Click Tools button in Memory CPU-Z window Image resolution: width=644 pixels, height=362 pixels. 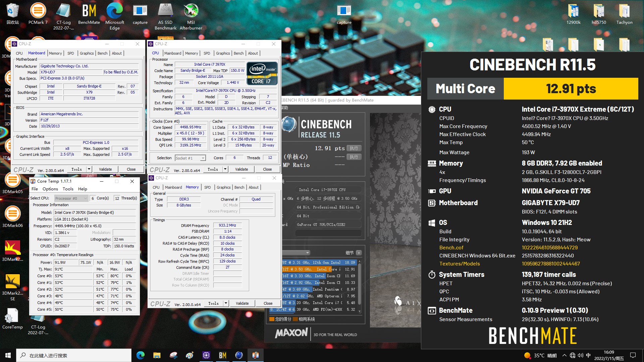(x=213, y=303)
